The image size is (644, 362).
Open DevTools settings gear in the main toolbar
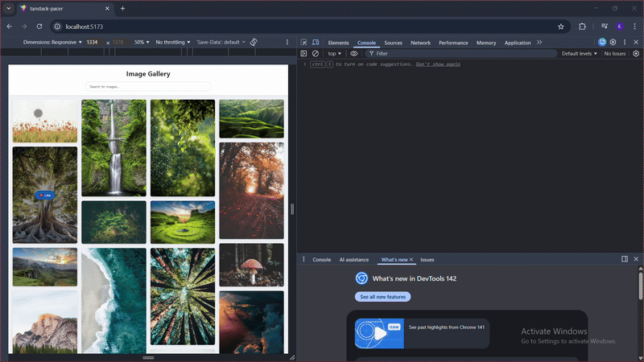[613, 43]
